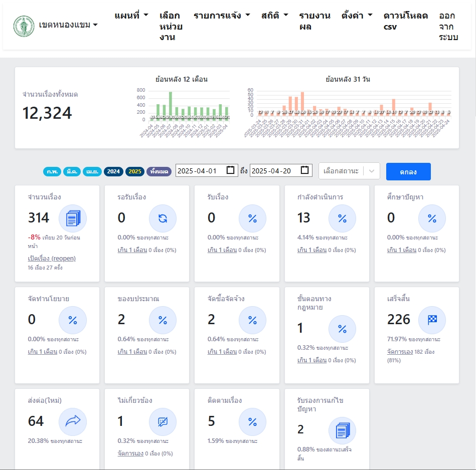
Task: Select the มี.ค. month filter pill
Action: point(72,172)
